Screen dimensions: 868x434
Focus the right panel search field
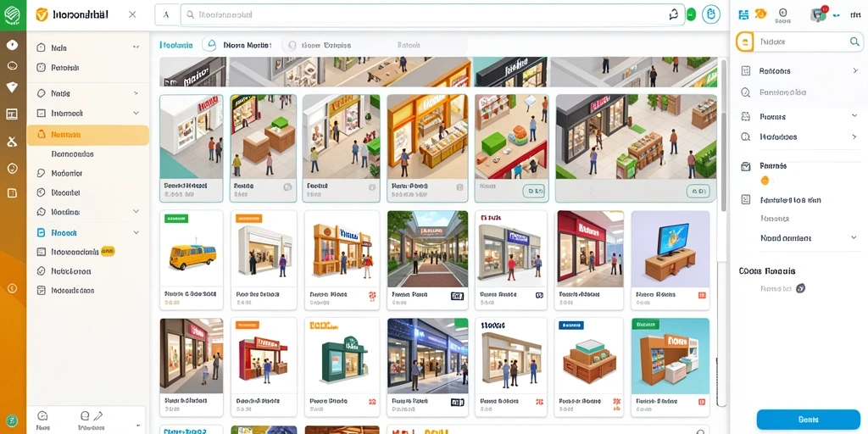[810, 42]
